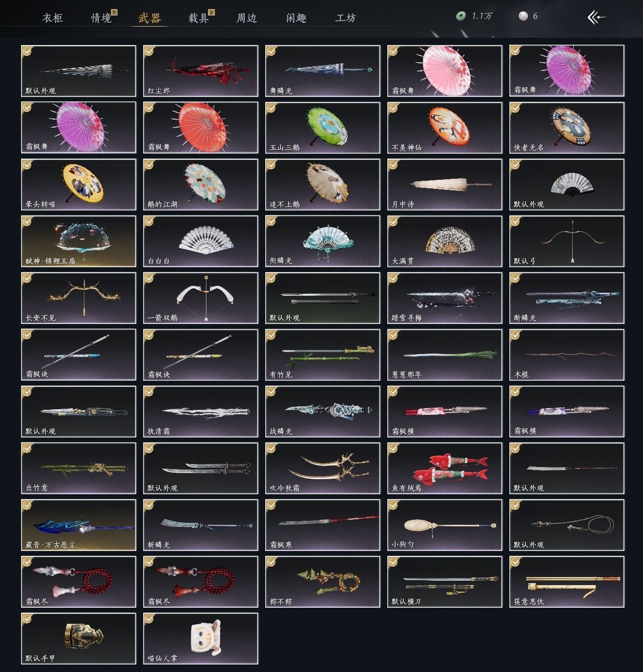Choose the 玉山三鹅 green umbrella
Image resolution: width=643 pixels, height=672 pixels.
pyautogui.click(x=323, y=128)
